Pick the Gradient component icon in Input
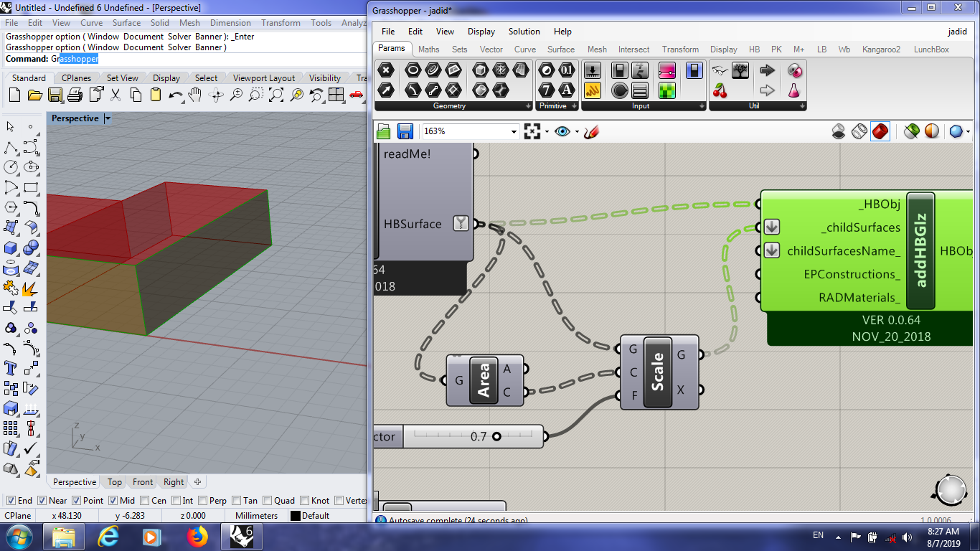 point(666,70)
